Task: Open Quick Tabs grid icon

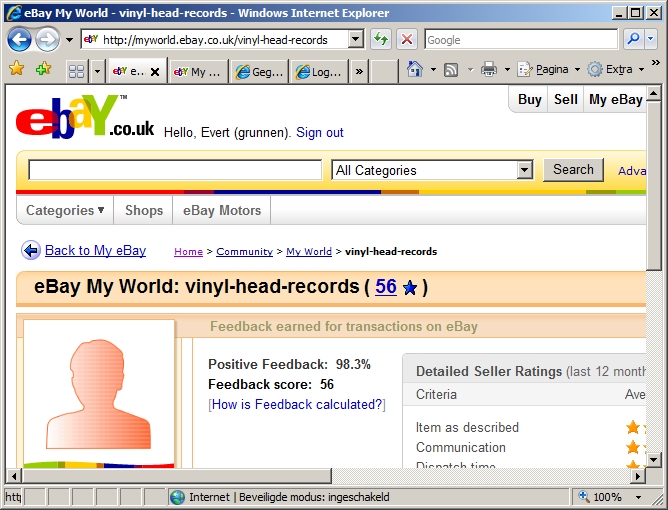Action: click(76, 71)
